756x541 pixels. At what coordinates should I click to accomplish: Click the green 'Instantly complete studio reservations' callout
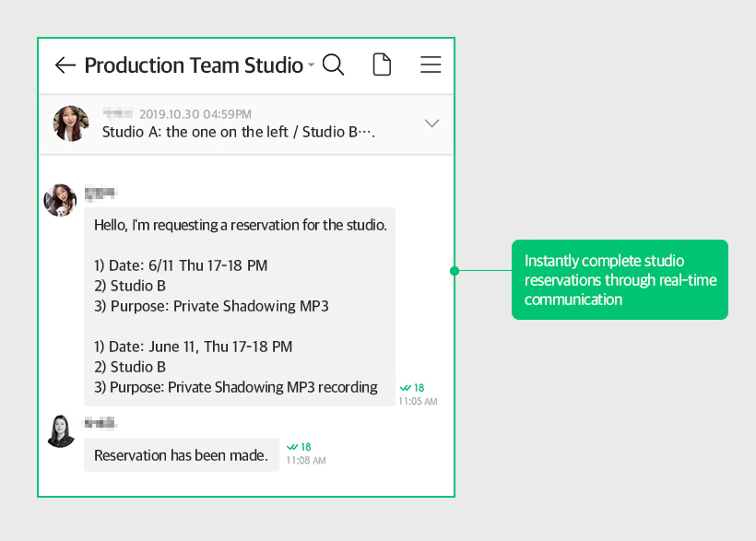coord(620,280)
